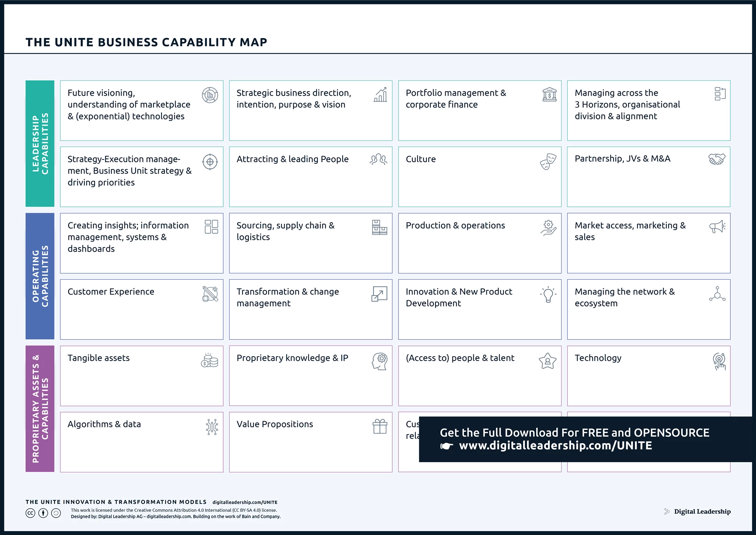This screenshot has height=535, width=756.
Task: Click the network nodes ecosystem icon
Action: 717,294
